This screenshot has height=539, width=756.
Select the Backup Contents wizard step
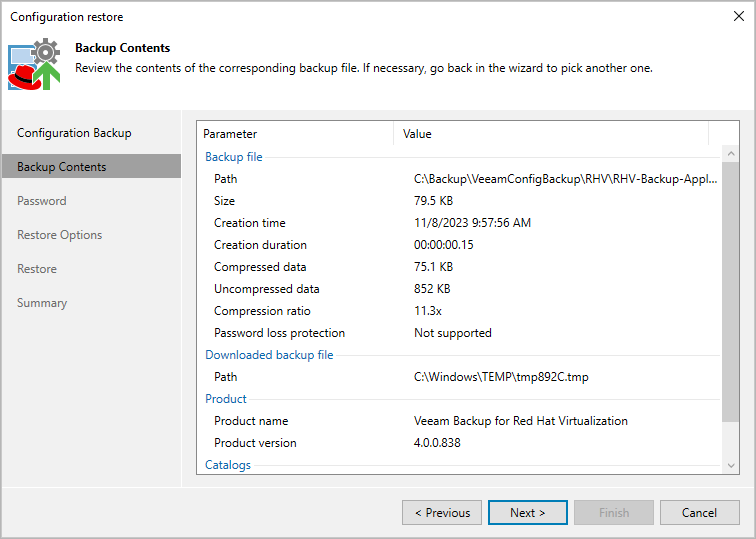[92, 166]
